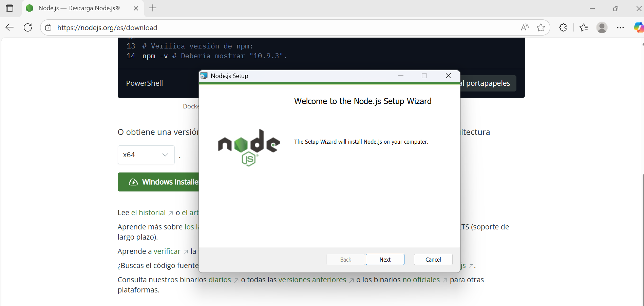Click Next in the Node.js Setup wizard

coord(385,259)
